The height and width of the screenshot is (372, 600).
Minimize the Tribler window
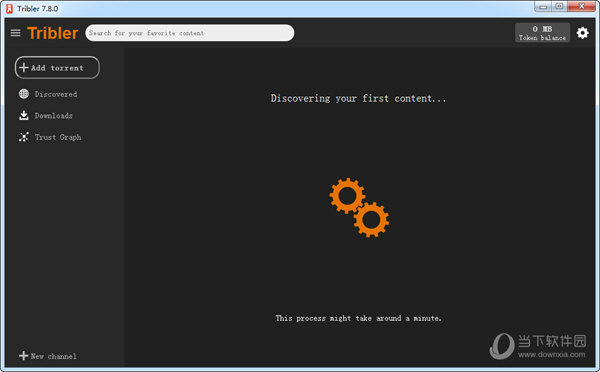click(x=543, y=7)
